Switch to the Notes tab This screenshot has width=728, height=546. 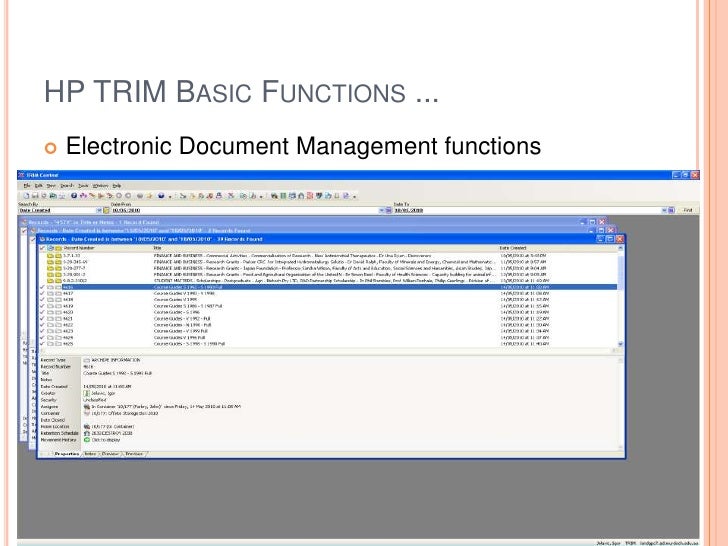tap(90, 454)
